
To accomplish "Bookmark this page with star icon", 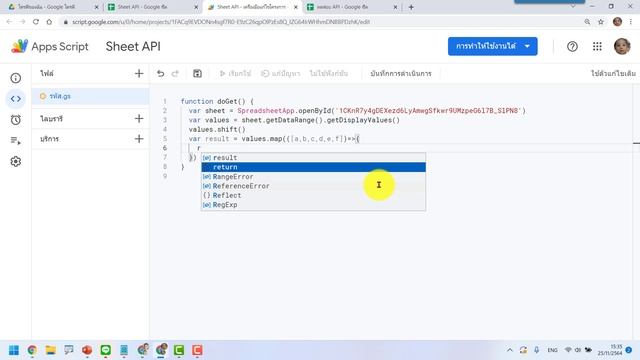I will pos(600,22).
